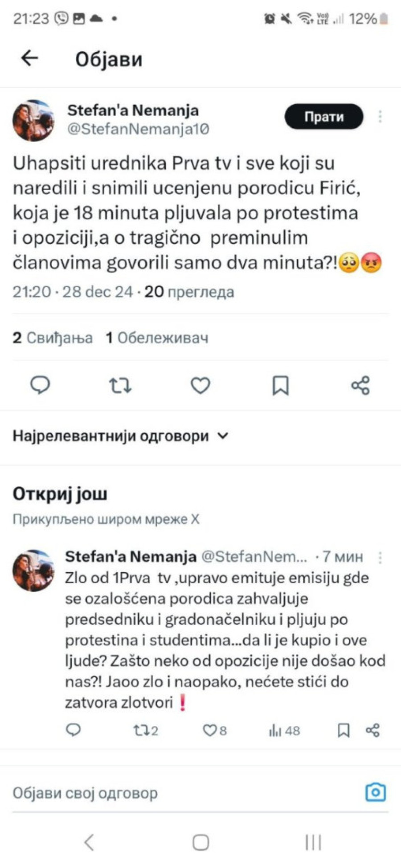
Task: Open camera icon in reply bar
Action: tap(376, 793)
